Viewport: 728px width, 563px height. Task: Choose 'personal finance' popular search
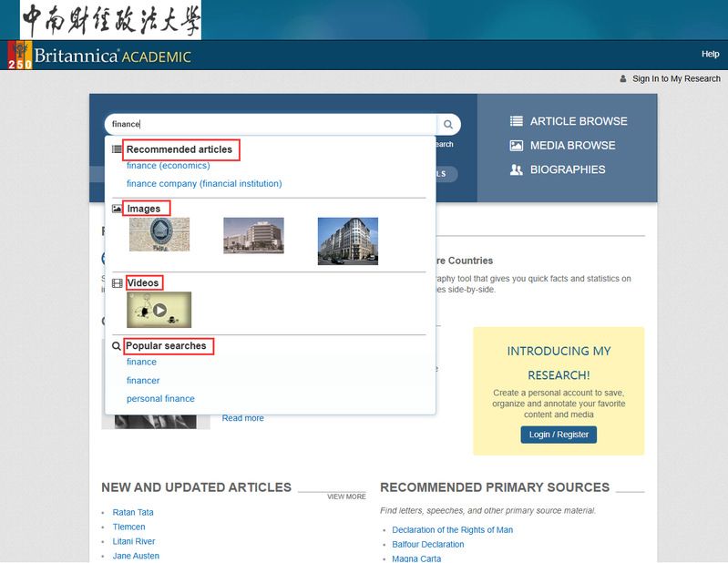tap(160, 399)
